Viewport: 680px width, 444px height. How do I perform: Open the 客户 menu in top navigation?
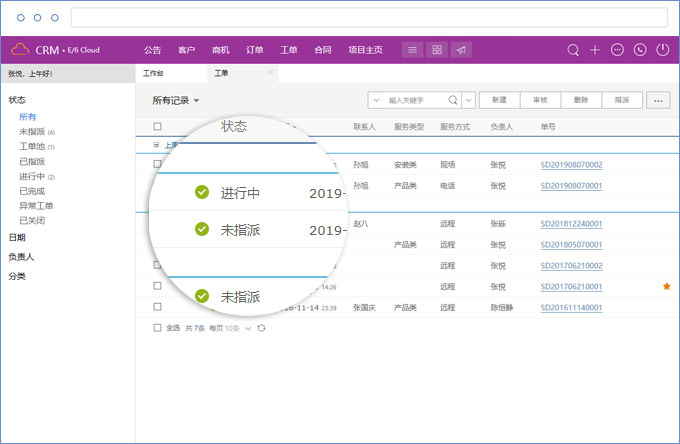coord(186,49)
